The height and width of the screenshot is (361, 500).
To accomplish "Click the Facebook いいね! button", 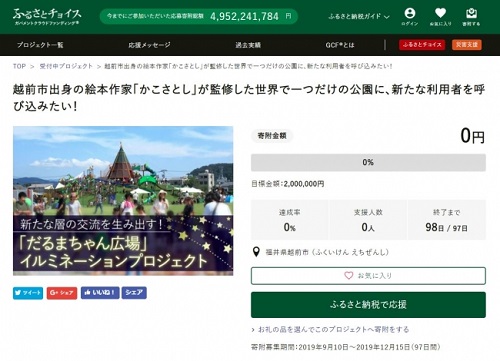I will click(x=100, y=293).
